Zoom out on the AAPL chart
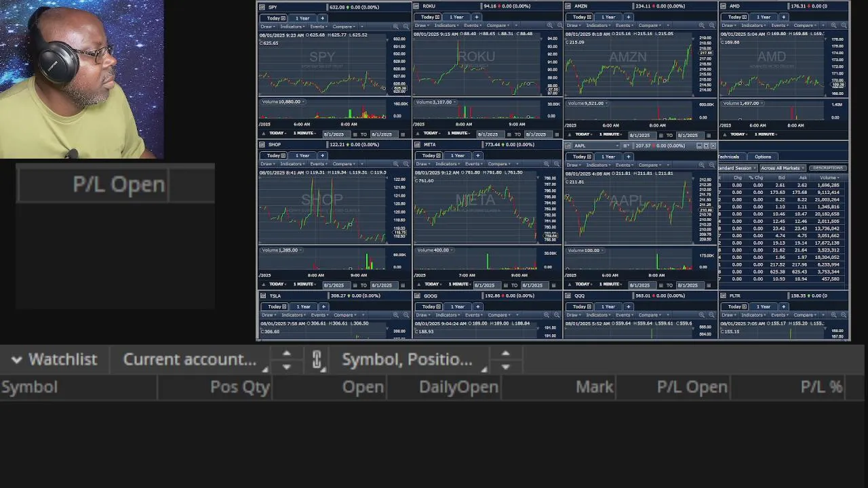This screenshot has height=488, width=868. pos(712,165)
